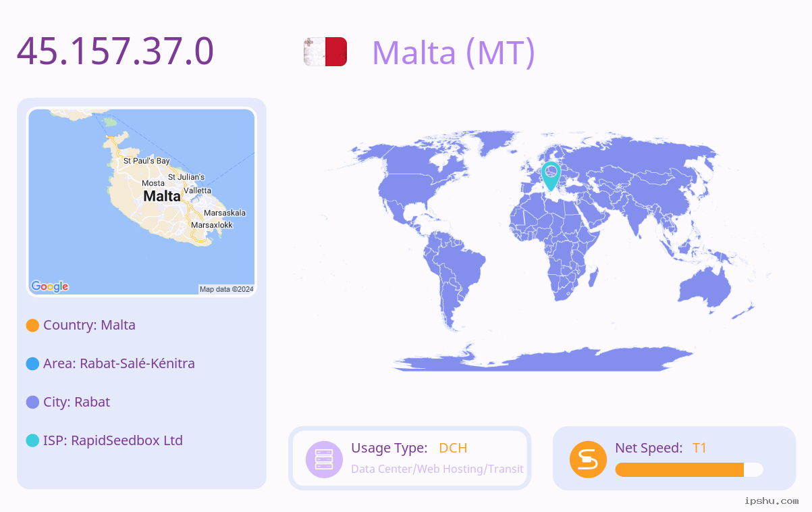This screenshot has width=812, height=512.
Task: Click the orange dot beside Country
Action: (32, 326)
